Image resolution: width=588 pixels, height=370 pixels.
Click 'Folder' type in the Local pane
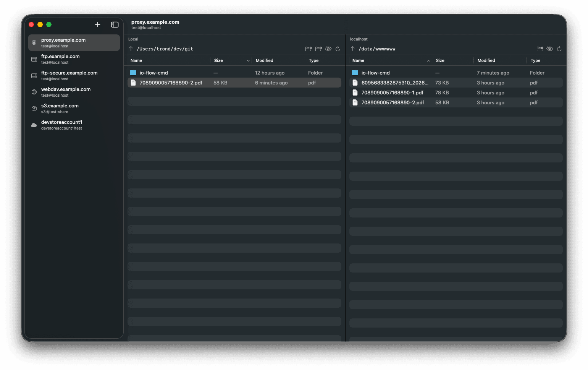315,73
